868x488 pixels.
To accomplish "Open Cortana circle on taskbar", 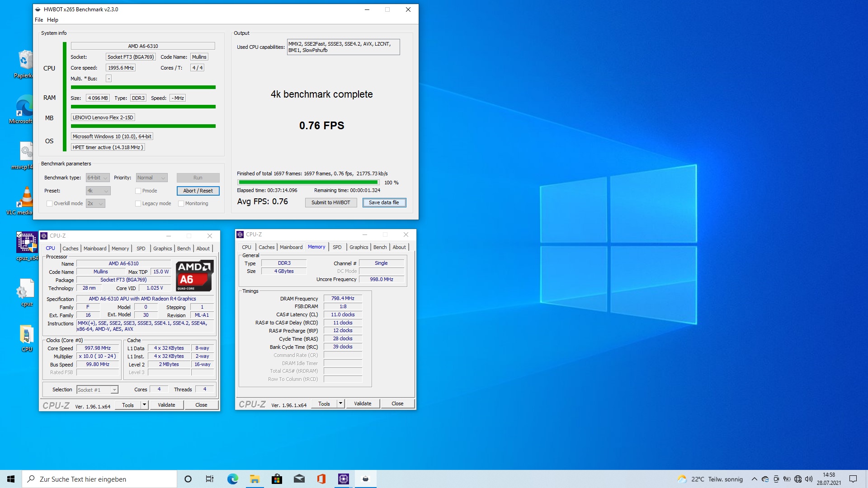I will tap(188, 479).
